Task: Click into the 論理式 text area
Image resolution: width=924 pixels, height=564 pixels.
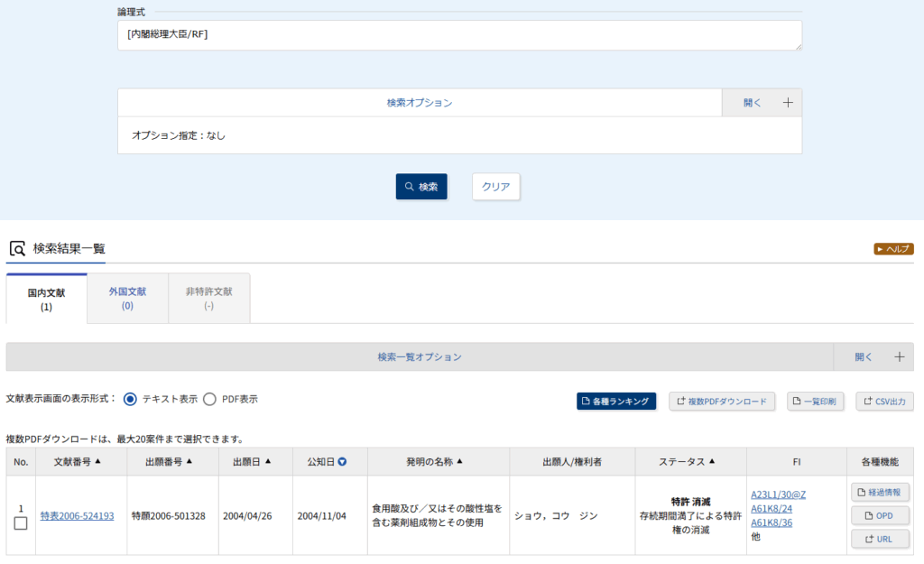Action: tap(459, 35)
